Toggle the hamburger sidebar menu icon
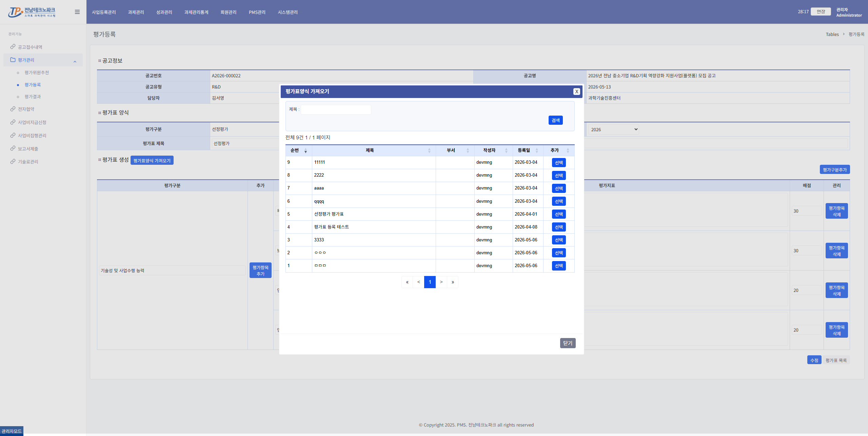Screen dimensions: 868x436 tap(77, 12)
